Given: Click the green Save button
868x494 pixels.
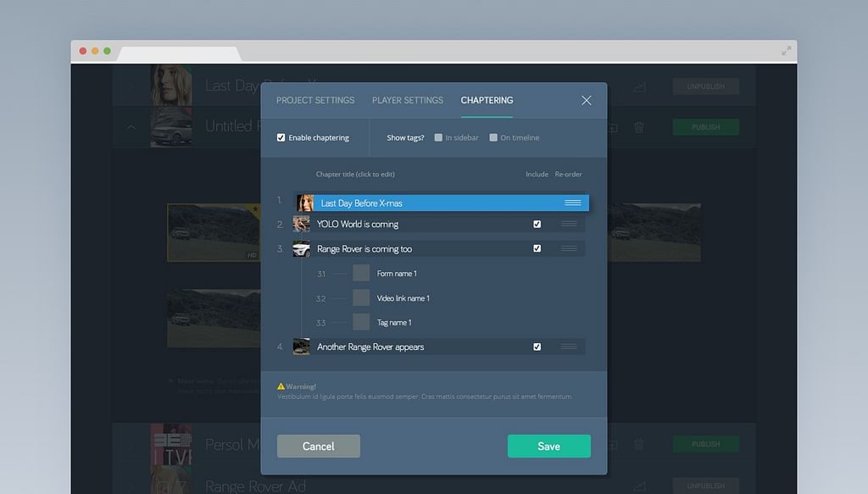Looking at the screenshot, I should point(548,446).
